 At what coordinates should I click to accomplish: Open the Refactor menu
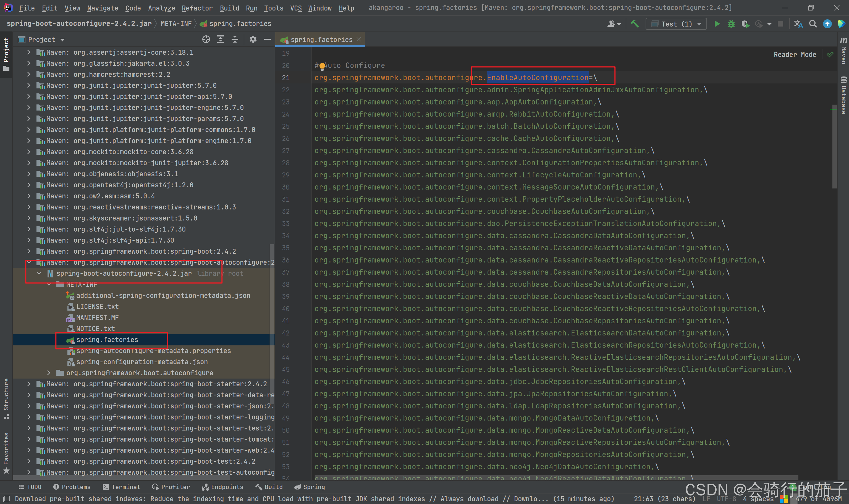point(197,8)
